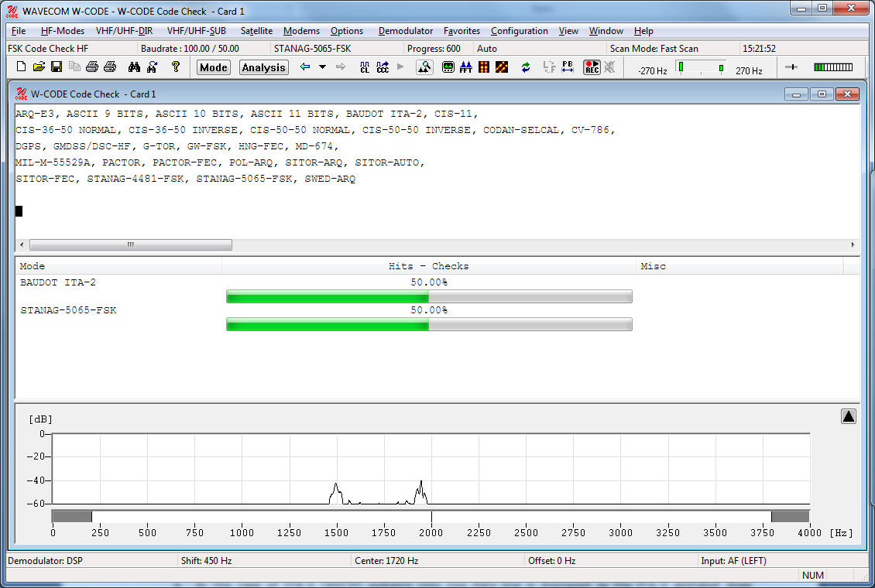Screen dimensions: 875x588
Task: Click the Scan Mode: Fast Scan field
Action: coord(672,49)
